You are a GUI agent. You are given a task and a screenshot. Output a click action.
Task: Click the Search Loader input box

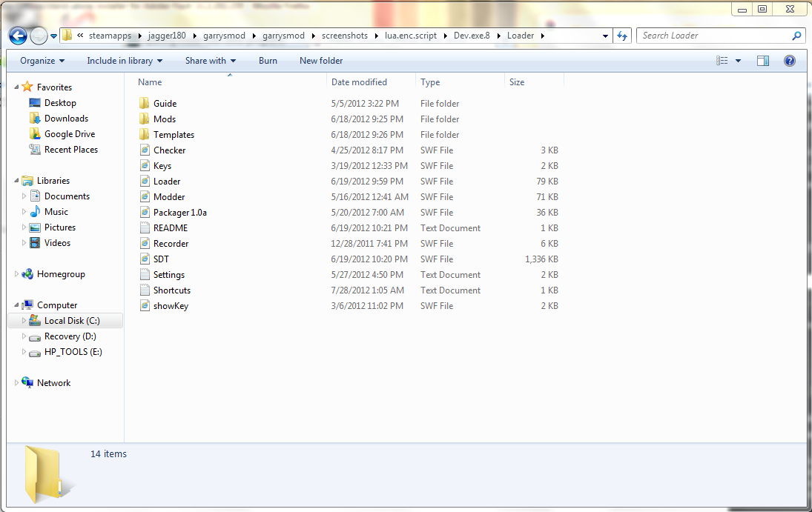pos(714,36)
